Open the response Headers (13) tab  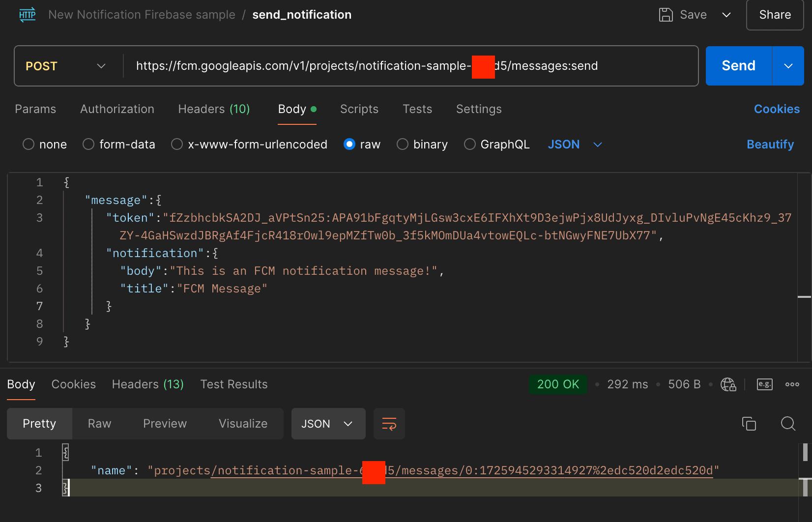pos(148,384)
